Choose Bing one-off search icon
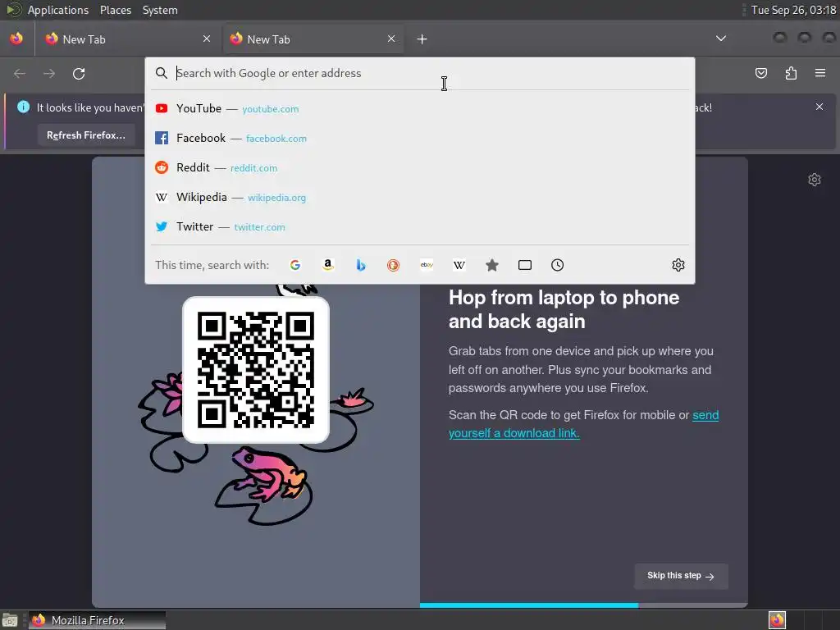This screenshot has width=840, height=630. pyautogui.click(x=361, y=265)
